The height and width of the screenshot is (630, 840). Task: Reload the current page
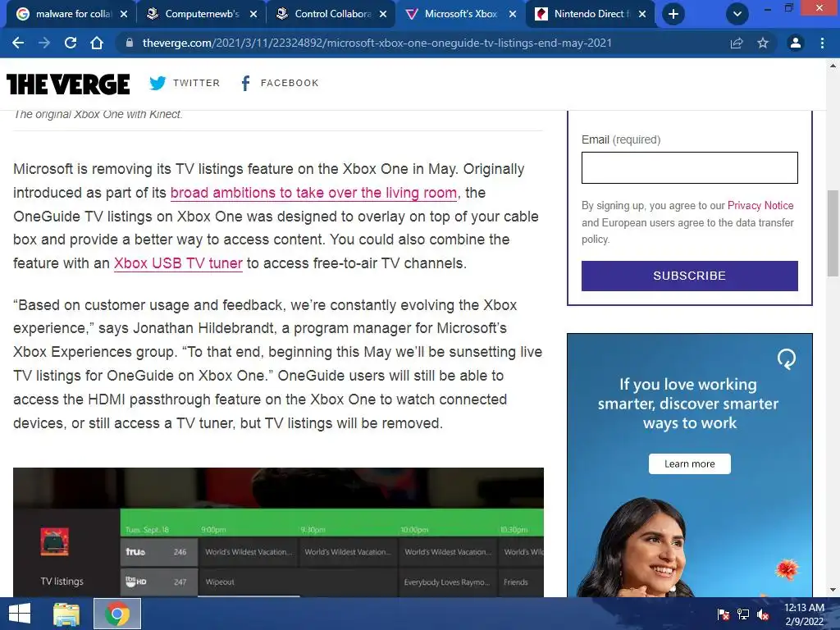[71, 43]
